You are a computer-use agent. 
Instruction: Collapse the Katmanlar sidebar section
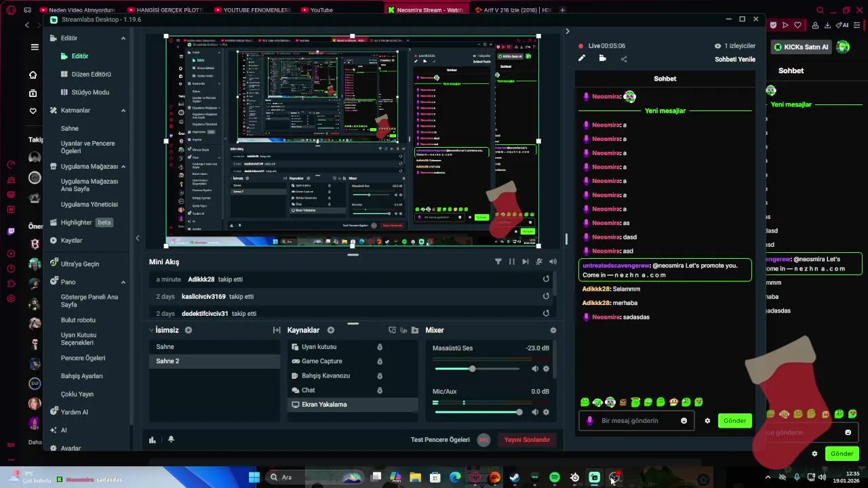tap(123, 110)
